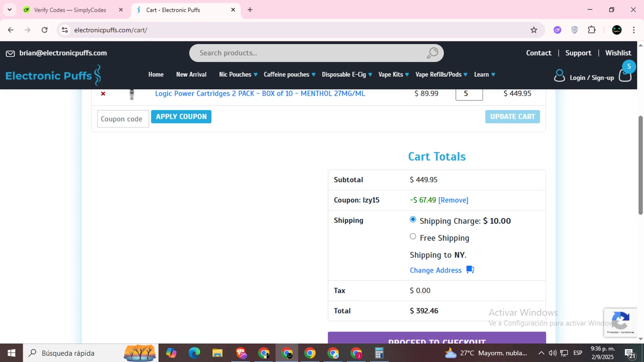Click the quantity field showing 5
Image resolution: width=644 pixels, height=362 pixels.
pos(469,94)
